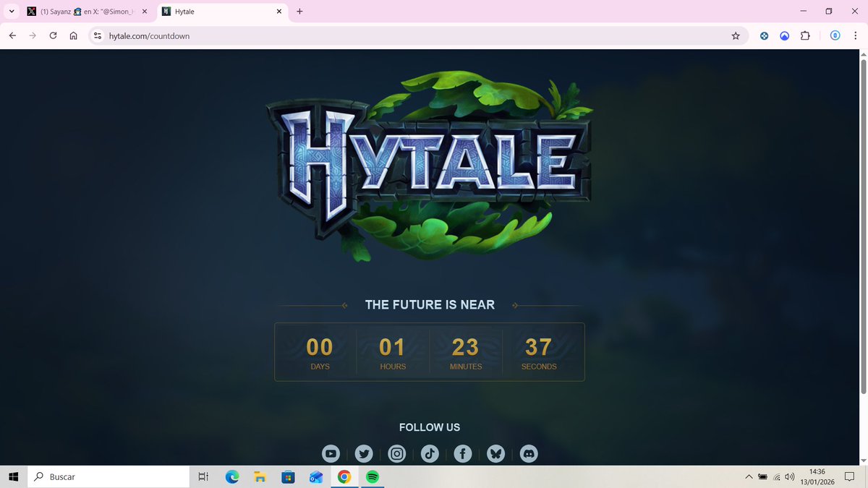Reload the Hytale countdown page
868x488 pixels.
pos(53,35)
